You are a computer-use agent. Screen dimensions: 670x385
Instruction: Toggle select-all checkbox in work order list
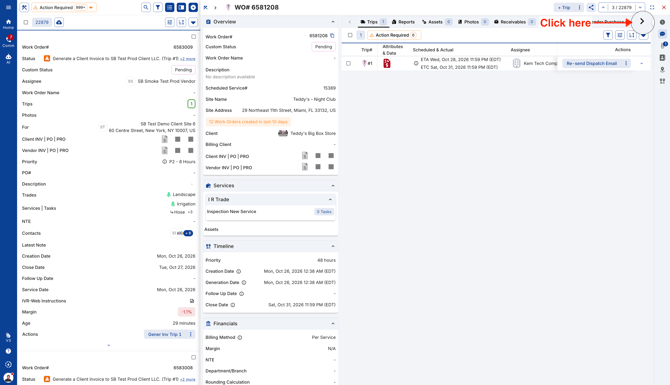point(26,22)
